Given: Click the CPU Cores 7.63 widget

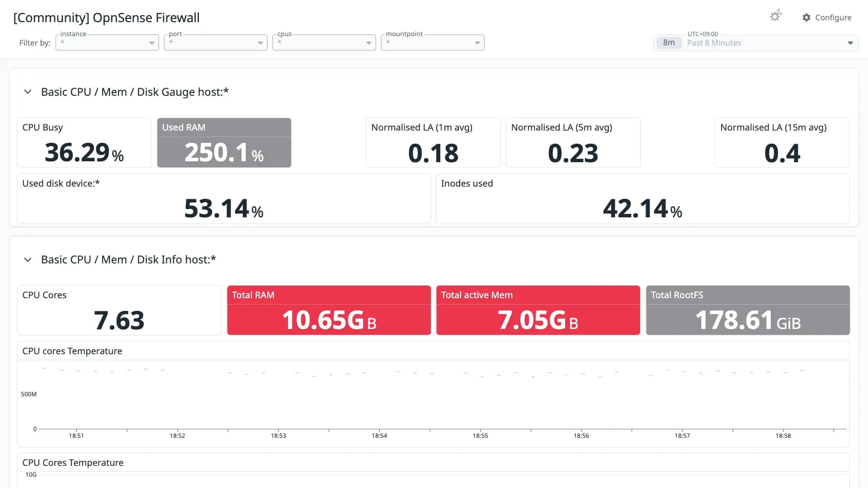Looking at the screenshot, I should 119,310.
